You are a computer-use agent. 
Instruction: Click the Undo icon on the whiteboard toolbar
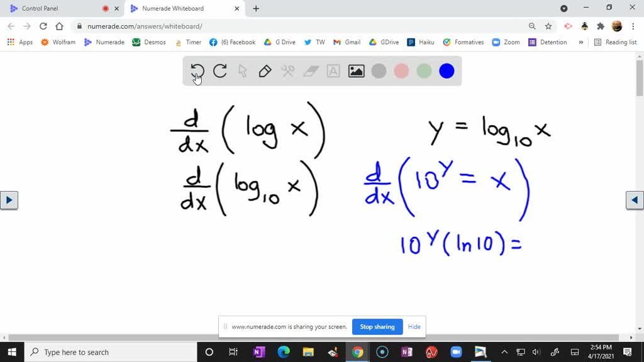pos(197,71)
